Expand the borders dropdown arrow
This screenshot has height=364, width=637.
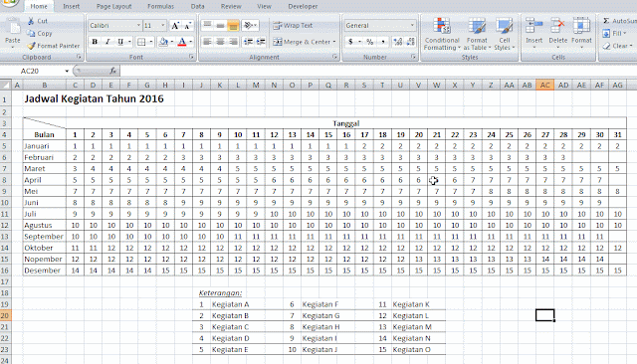coord(151,42)
